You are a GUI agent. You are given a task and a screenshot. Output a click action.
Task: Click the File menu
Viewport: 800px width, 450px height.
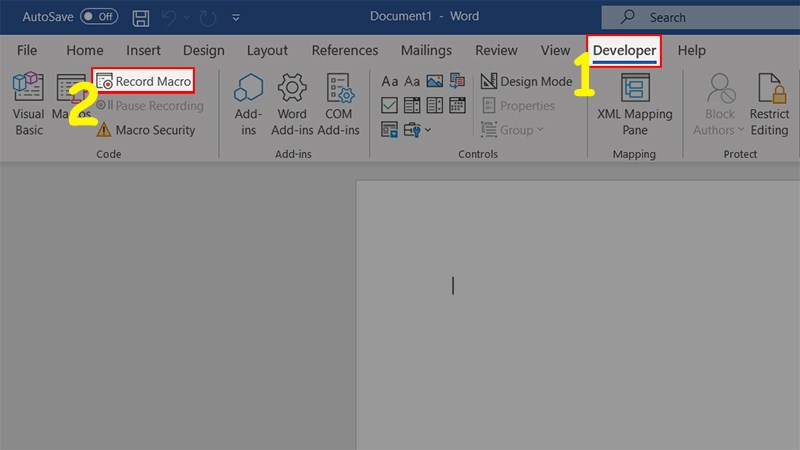click(x=27, y=51)
